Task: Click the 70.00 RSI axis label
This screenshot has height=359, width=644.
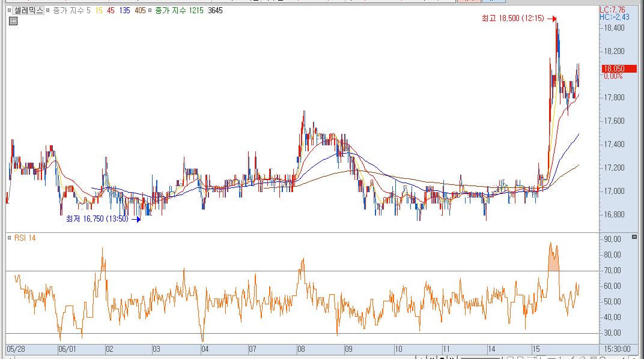Action: (612, 270)
